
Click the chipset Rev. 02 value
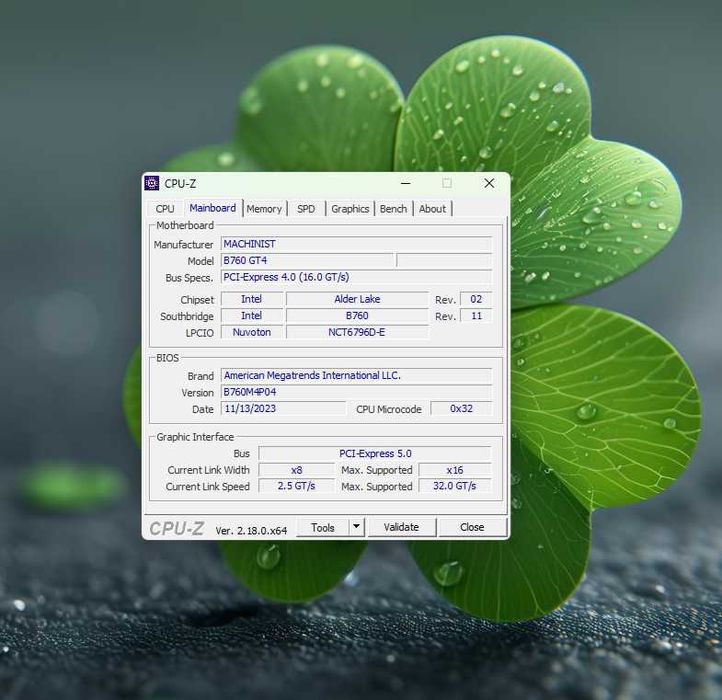tap(476, 299)
